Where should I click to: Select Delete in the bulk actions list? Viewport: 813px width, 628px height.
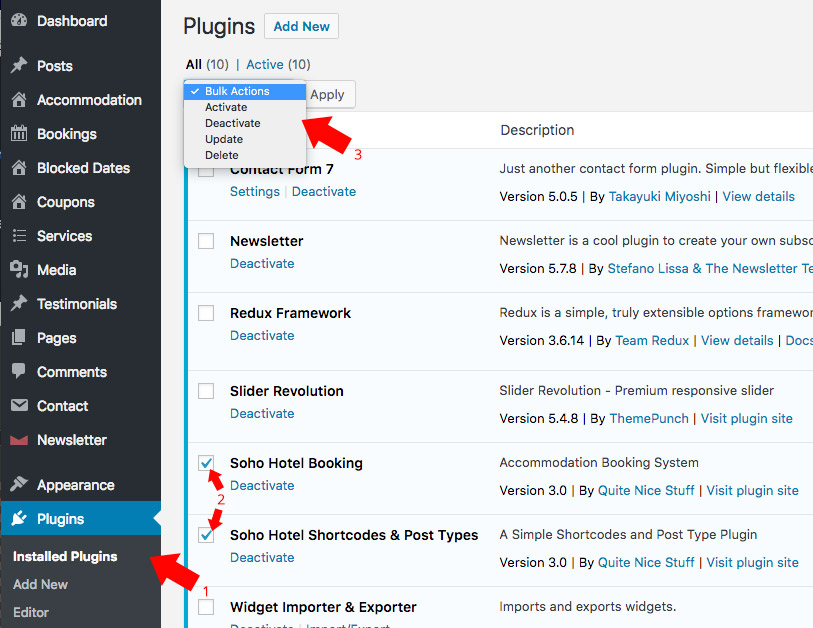(x=222, y=155)
